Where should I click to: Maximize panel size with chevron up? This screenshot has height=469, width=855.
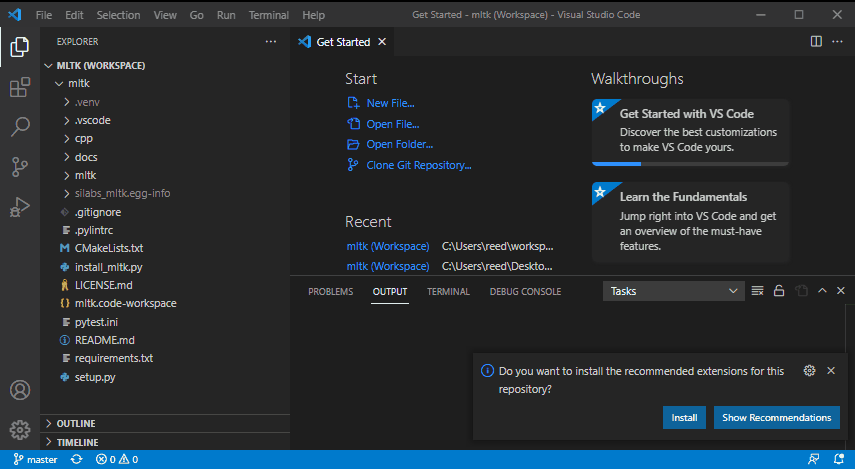click(x=822, y=291)
